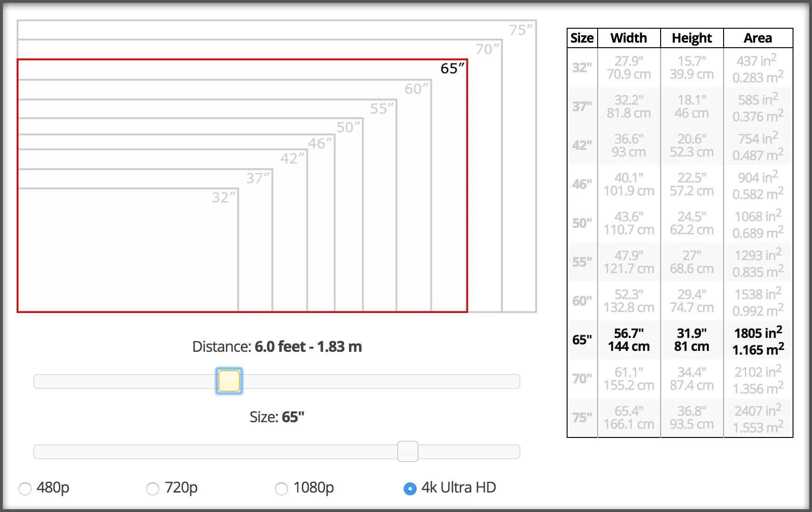Viewport: 812px width, 512px height.
Task: Click the height cell 31.9" 81 cm
Action: click(692, 340)
